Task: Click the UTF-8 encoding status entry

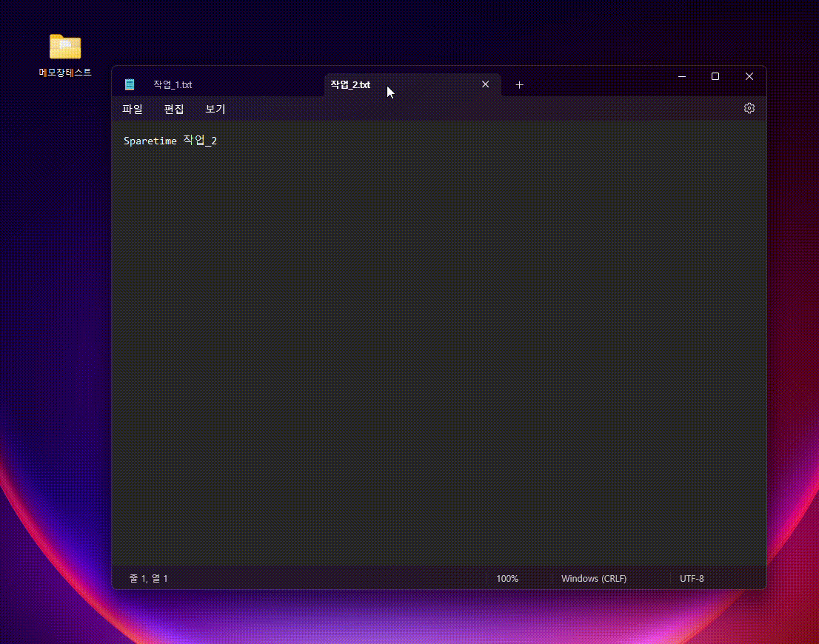Action: [692, 578]
